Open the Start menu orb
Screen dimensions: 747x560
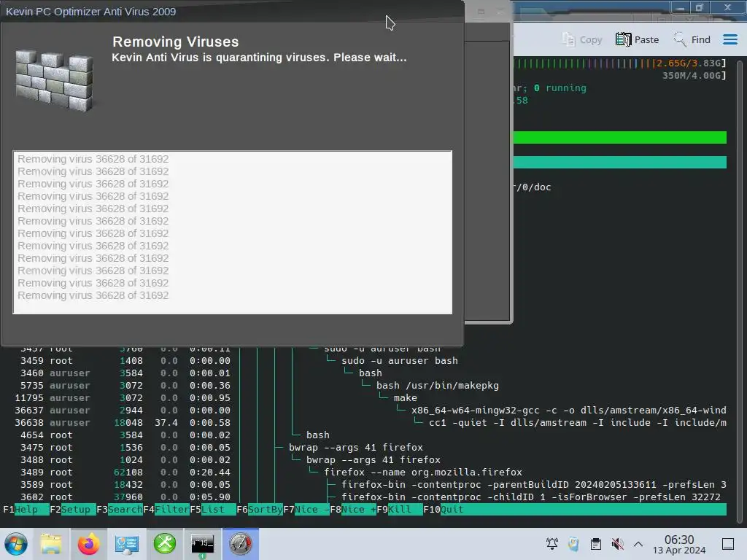pyautogui.click(x=16, y=544)
